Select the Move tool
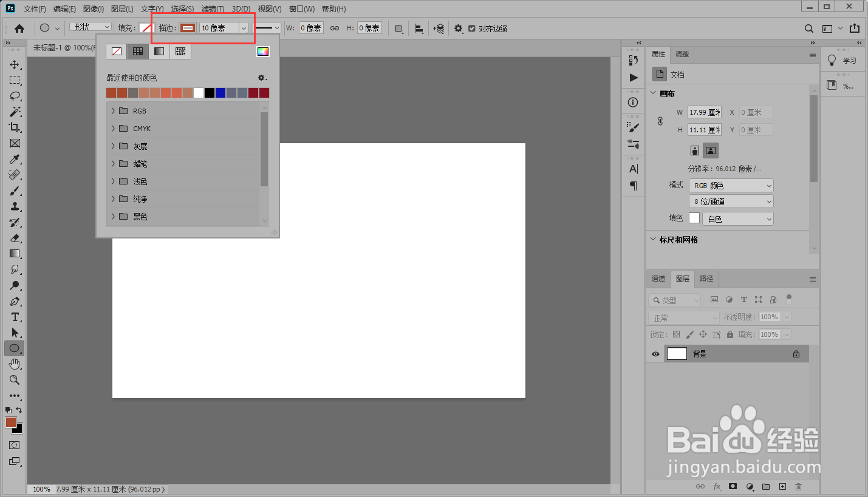Screen dimensions: 868x497 point(15,64)
